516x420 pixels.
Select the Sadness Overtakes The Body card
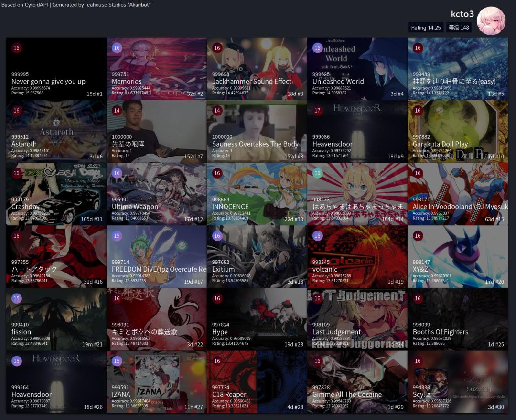[257, 131]
